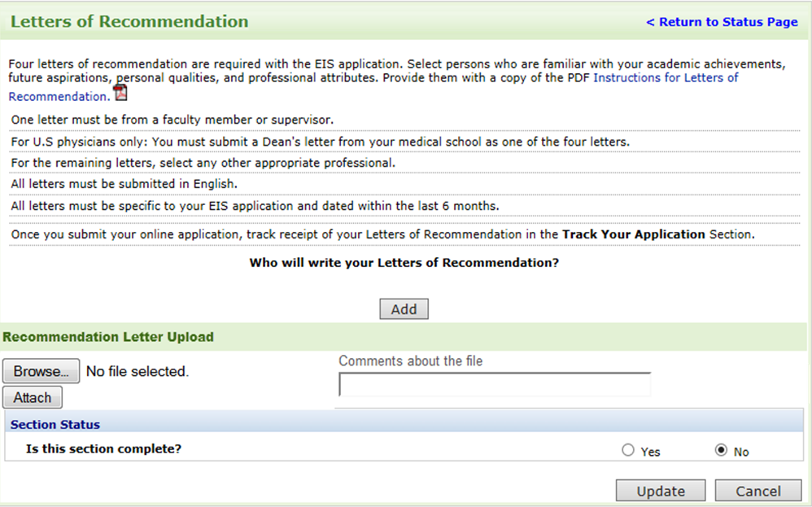Click Return to Status Page link
The height and width of the screenshot is (507, 812).
click(x=722, y=22)
